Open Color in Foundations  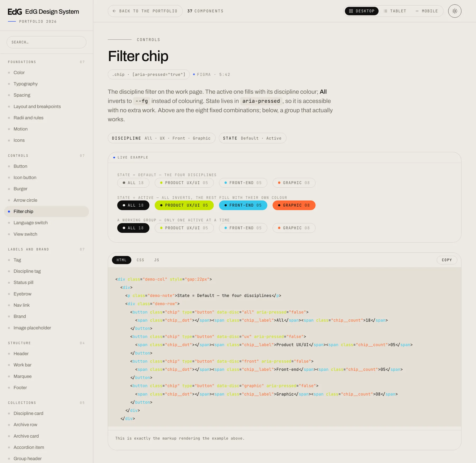pos(47,72)
